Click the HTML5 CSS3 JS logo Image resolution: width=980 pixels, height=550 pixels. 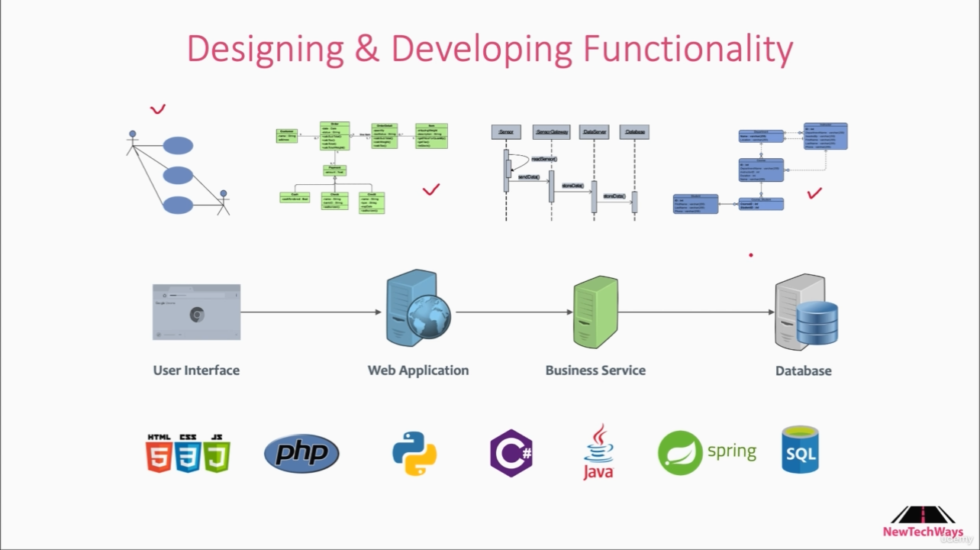pyautogui.click(x=188, y=453)
